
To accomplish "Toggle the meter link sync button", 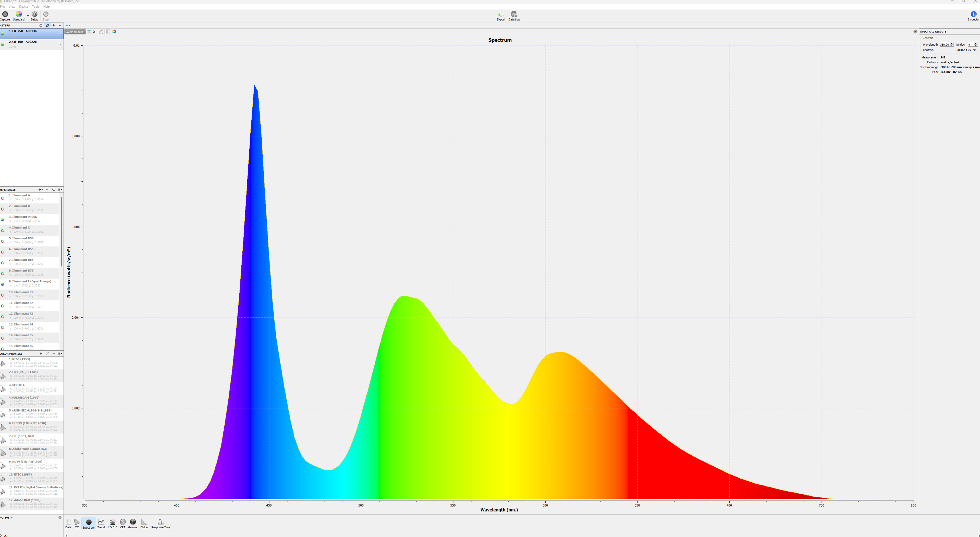I will click(47, 26).
